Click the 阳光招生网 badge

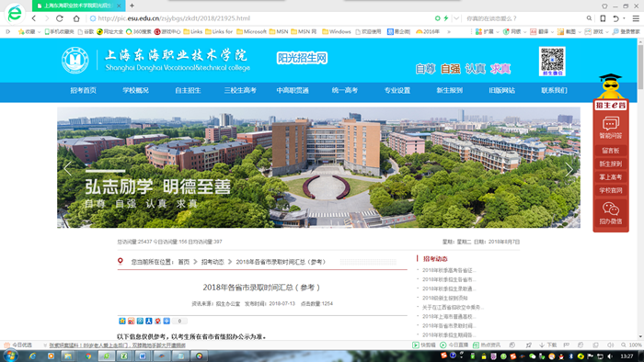click(x=302, y=58)
